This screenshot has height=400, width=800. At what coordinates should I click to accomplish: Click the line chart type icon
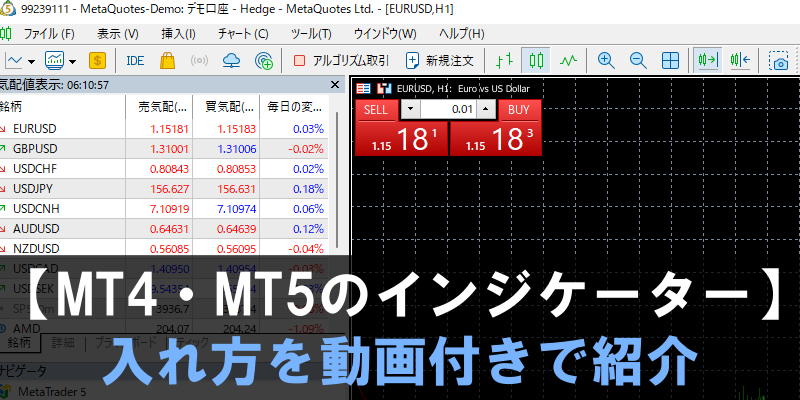click(x=12, y=61)
